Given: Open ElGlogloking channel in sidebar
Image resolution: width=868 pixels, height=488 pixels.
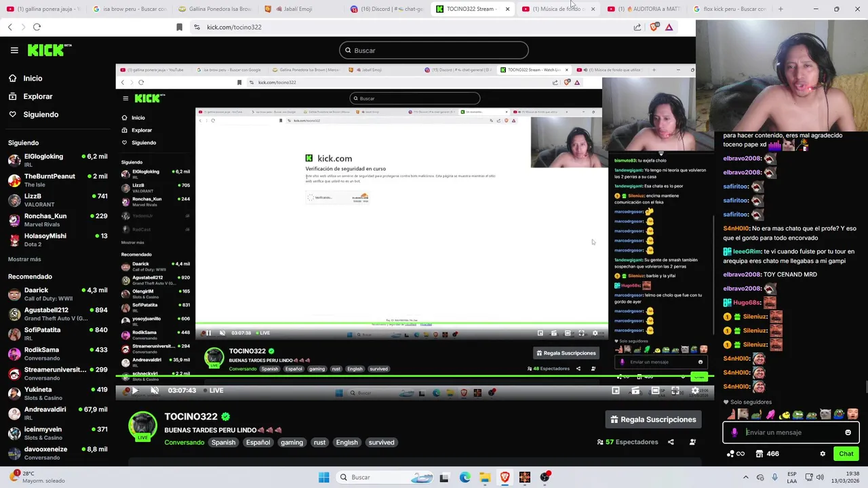Looking at the screenshot, I should 58,160.
